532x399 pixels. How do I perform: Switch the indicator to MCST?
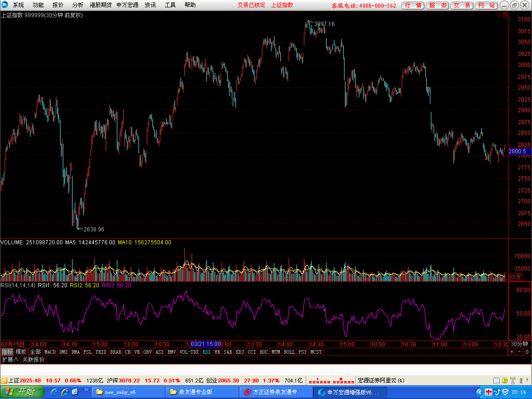316,352
